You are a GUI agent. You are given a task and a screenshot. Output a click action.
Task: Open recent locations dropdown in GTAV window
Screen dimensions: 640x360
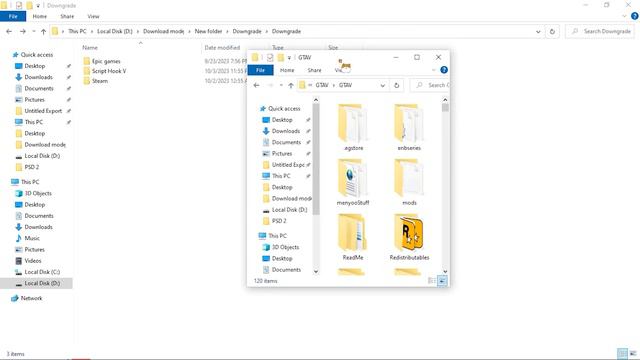(281, 85)
